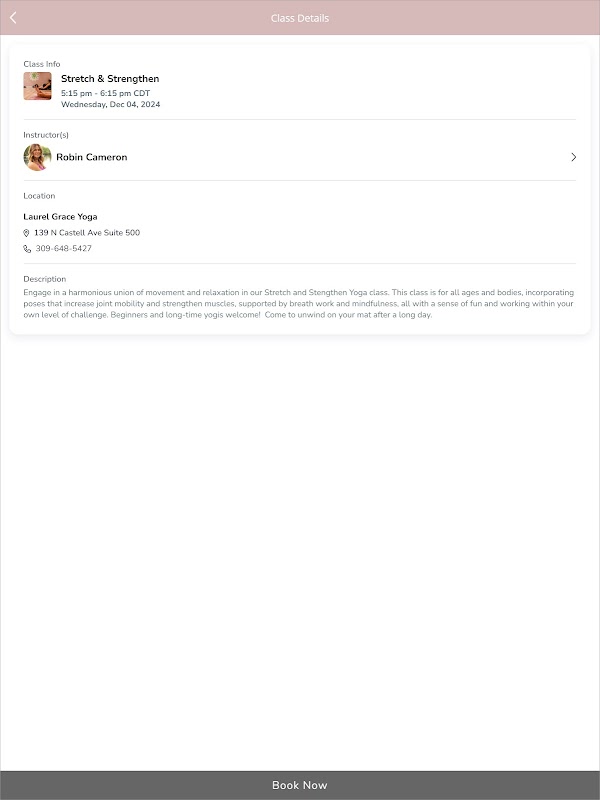This screenshot has height=800, width=600.
Task: Open Robin Cameron's profile photo
Action: pyautogui.click(x=37, y=157)
